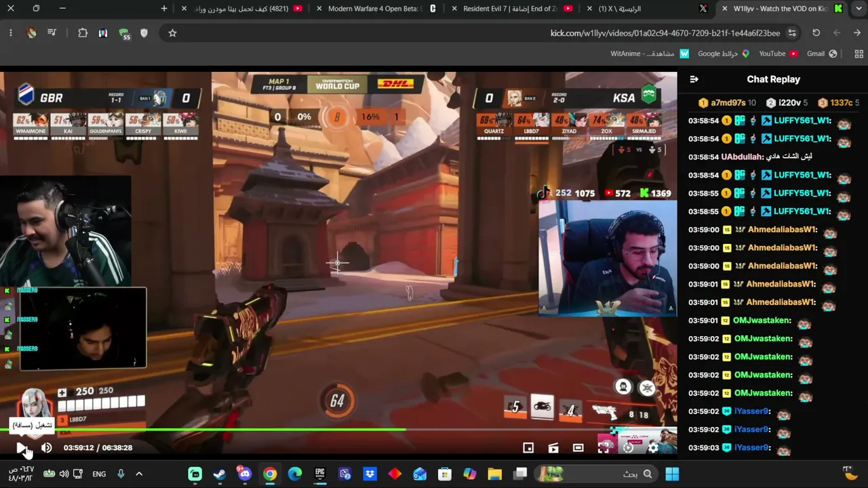Launch Epic Games from taskbar
The height and width of the screenshot is (488, 868).
point(320,474)
